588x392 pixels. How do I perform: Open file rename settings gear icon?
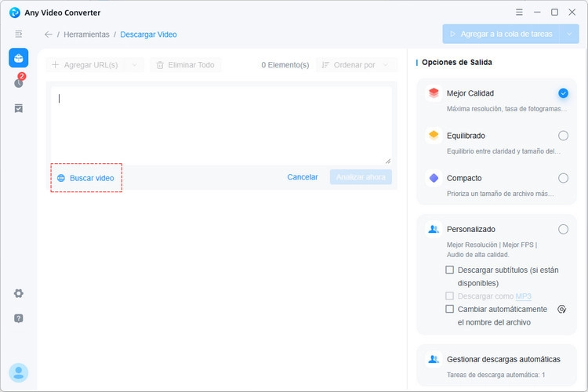pyautogui.click(x=561, y=309)
